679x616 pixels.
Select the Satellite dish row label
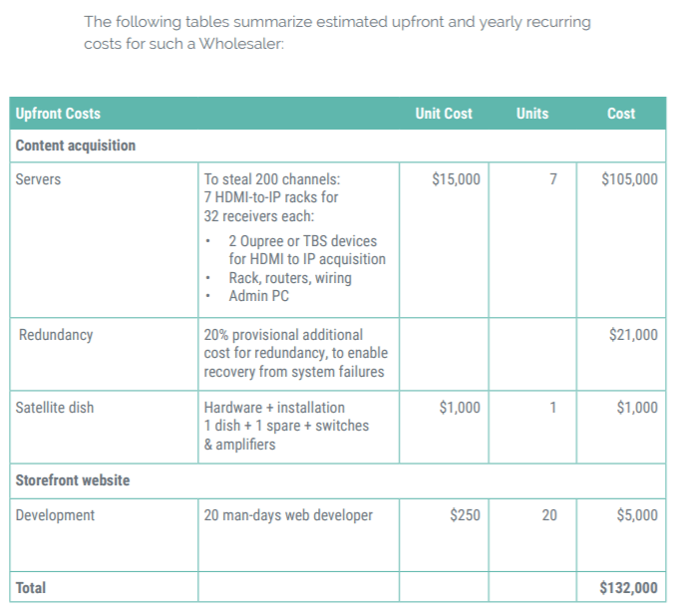(x=55, y=408)
